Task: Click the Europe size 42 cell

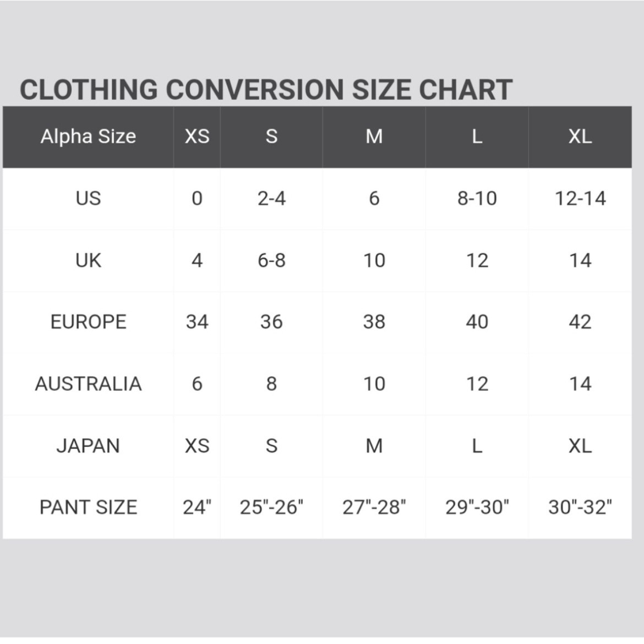Action: (x=580, y=322)
